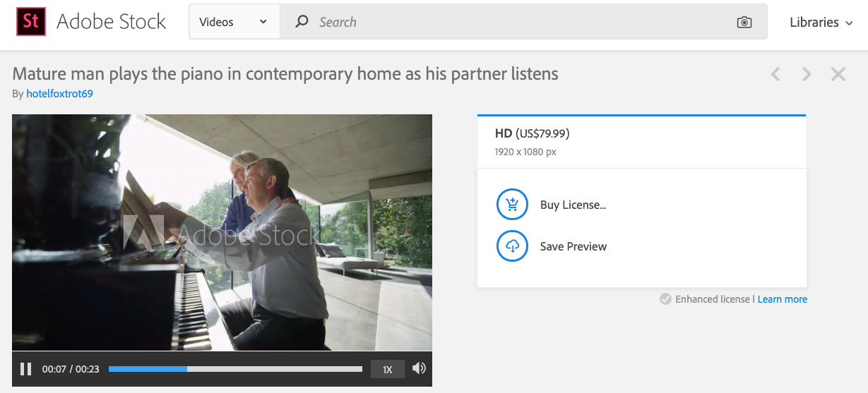Click the Buy License... text
The image size is (868, 393).
click(573, 205)
